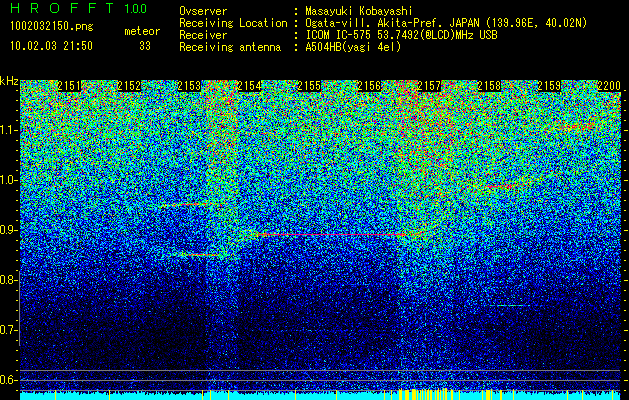Viewport: 629px width, 400px height.
Task: Click the ICOM IC-575 receiver text
Action: [x=401, y=35]
